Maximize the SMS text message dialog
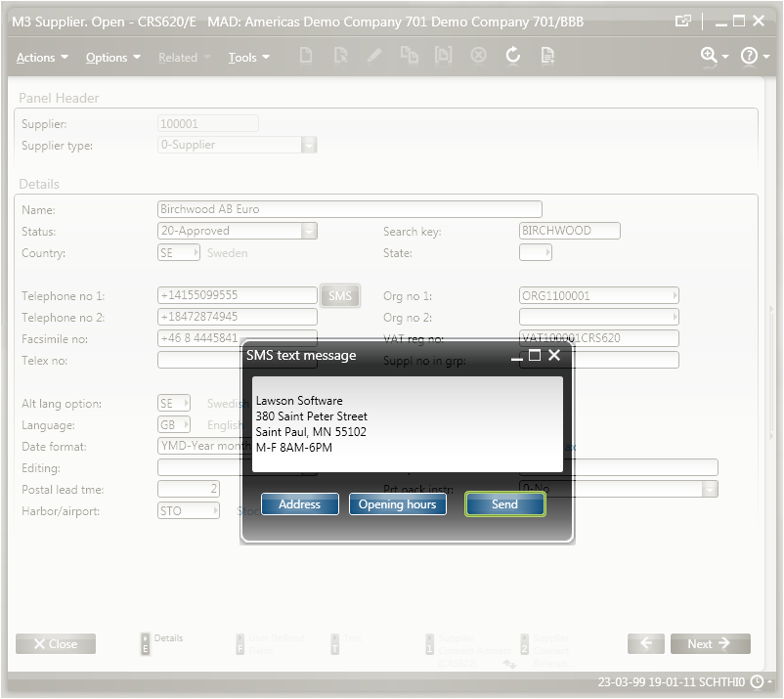This screenshot has width=784, height=699. pyautogui.click(x=535, y=356)
